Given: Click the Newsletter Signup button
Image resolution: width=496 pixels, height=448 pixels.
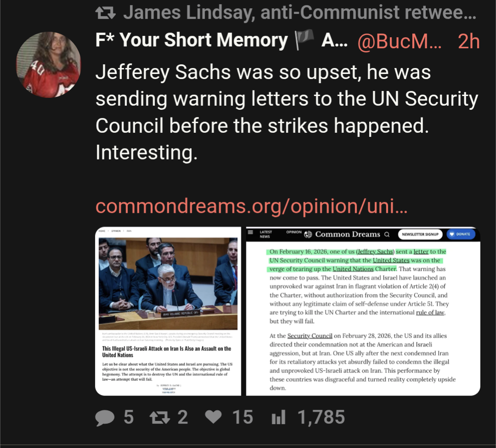Looking at the screenshot, I should click(x=420, y=234).
